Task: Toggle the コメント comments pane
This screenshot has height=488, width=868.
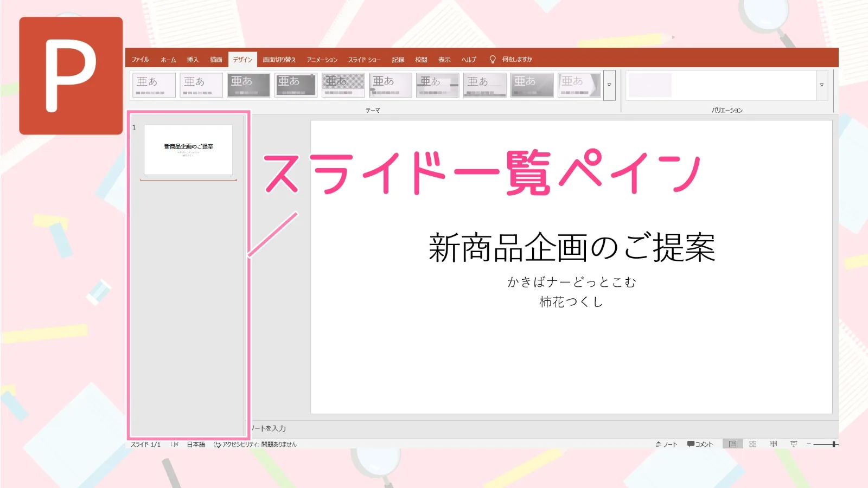Action: (700, 444)
